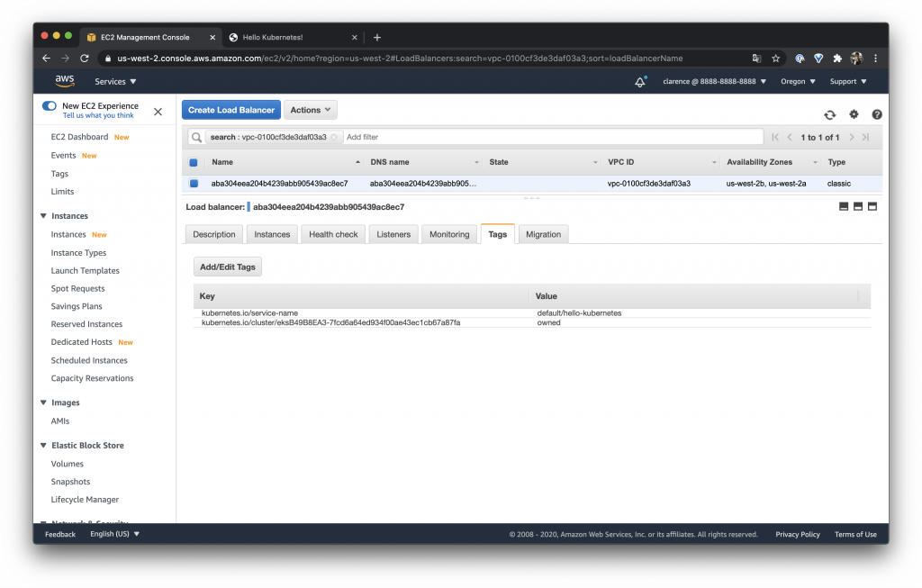922x588 pixels.
Task: Open the Oregon region dropdown
Action: click(x=798, y=81)
